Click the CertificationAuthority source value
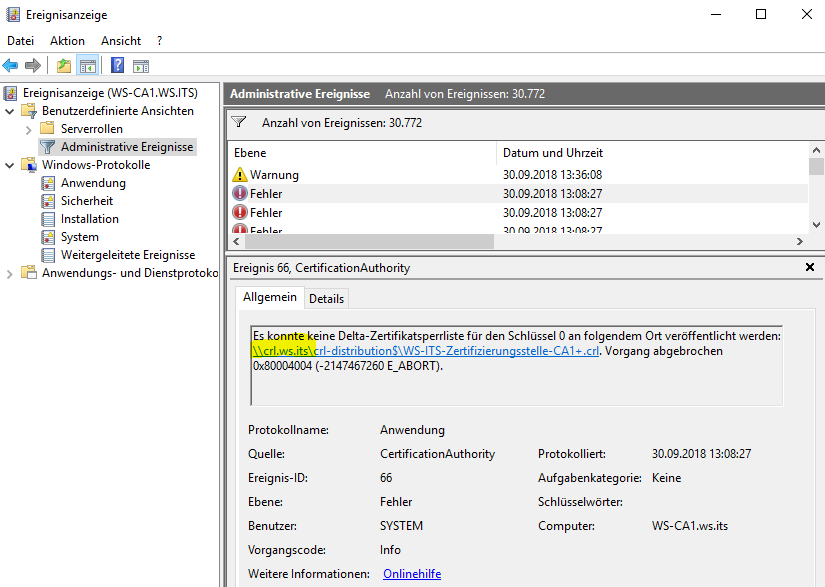 point(437,454)
